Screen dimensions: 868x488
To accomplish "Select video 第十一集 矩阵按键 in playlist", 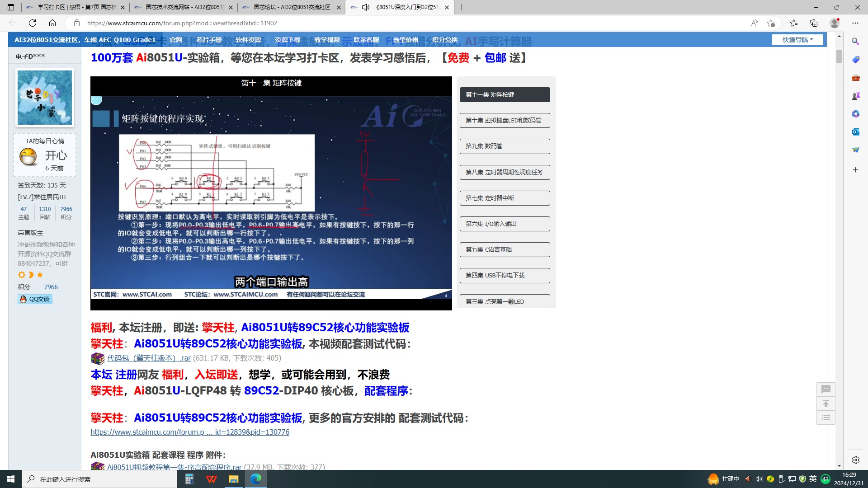I will click(505, 94).
